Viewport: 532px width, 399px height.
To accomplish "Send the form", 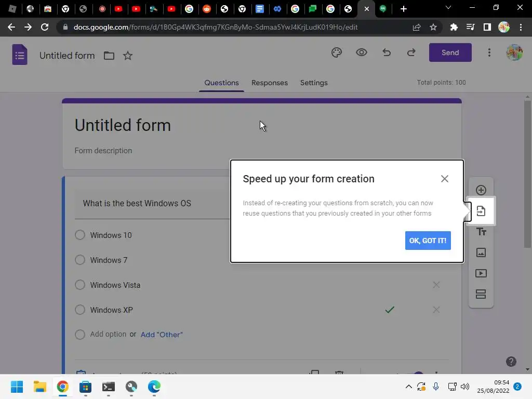I will (450, 52).
